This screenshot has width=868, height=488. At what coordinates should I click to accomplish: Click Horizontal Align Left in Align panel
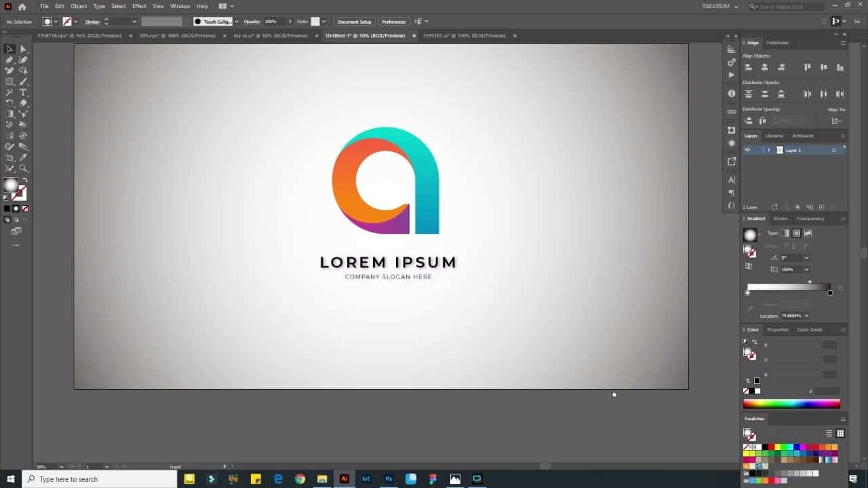coord(749,67)
